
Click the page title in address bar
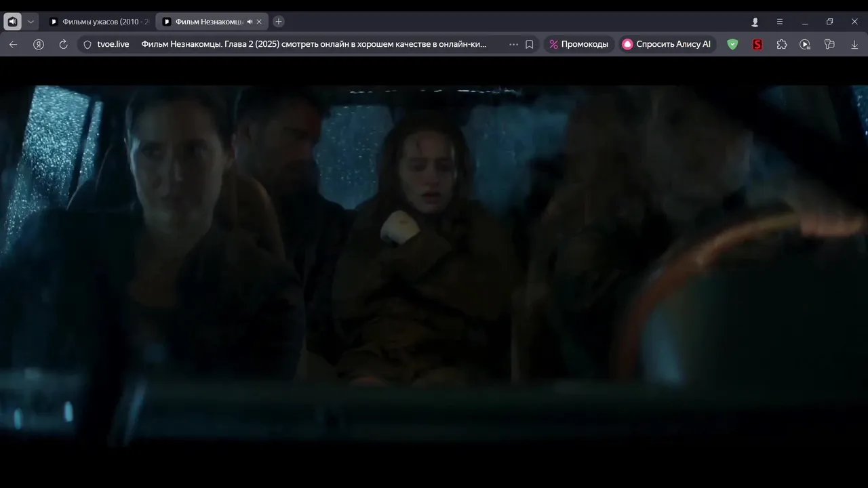pyautogui.click(x=314, y=44)
